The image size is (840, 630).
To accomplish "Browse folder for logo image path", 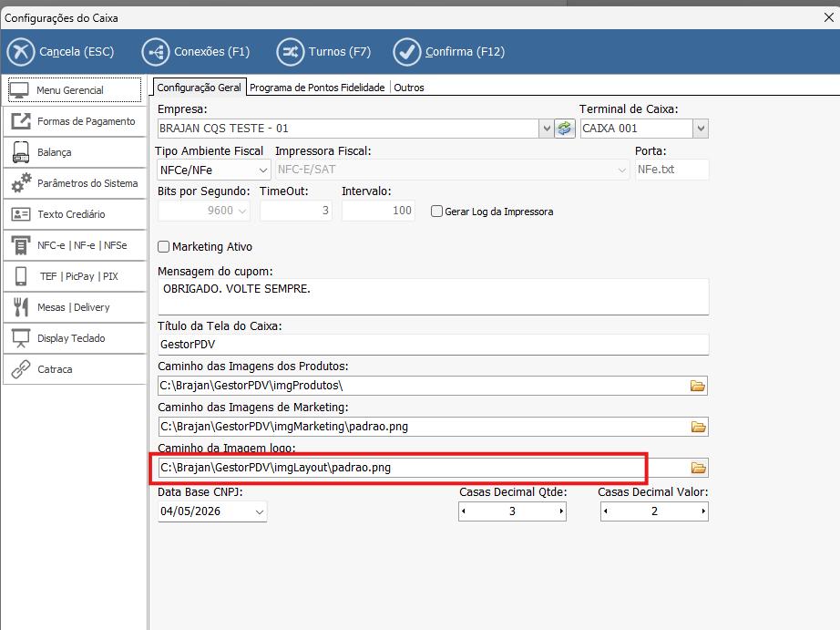I will [x=698, y=468].
